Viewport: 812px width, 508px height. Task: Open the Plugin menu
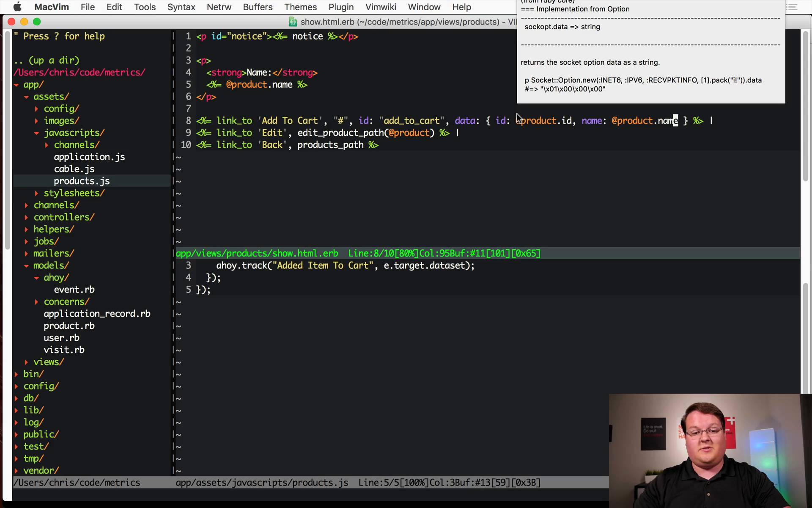pyautogui.click(x=341, y=7)
